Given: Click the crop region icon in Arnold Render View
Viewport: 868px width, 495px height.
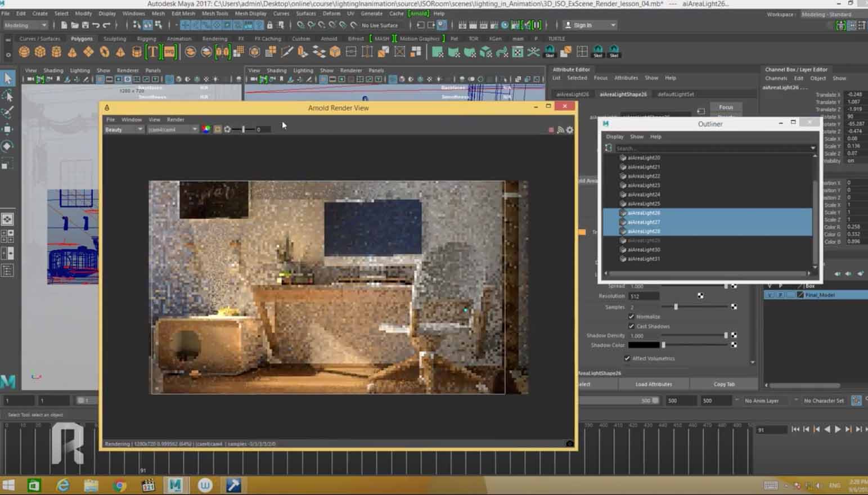Looking at the screenshot, I should tap(217, 129).
